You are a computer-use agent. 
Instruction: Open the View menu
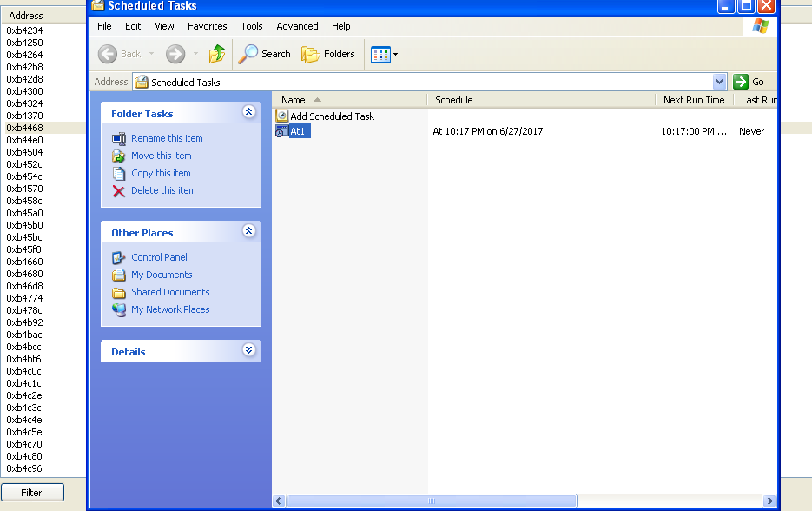pyautogui.click(x=164, y=26)
